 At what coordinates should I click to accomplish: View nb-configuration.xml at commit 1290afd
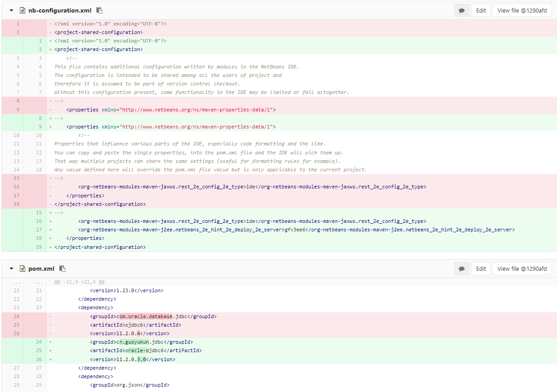click(522, 10)
